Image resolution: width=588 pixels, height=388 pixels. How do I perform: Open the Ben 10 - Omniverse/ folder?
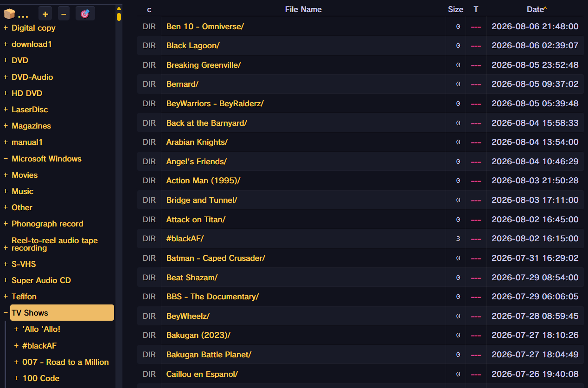tap(205, 26)
